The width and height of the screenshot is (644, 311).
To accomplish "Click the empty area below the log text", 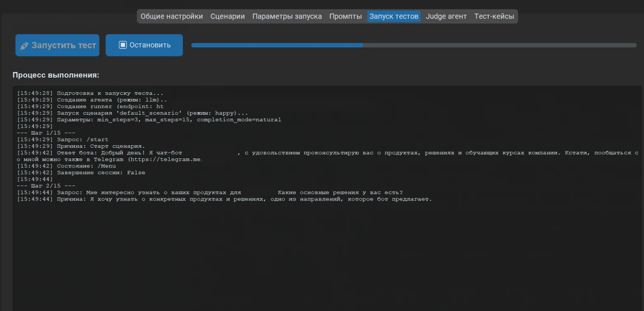I will [x=326, y=256].
